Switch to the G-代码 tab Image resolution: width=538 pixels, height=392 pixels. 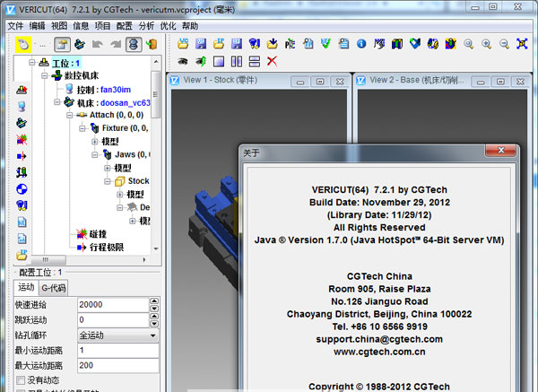coord(55,288)
